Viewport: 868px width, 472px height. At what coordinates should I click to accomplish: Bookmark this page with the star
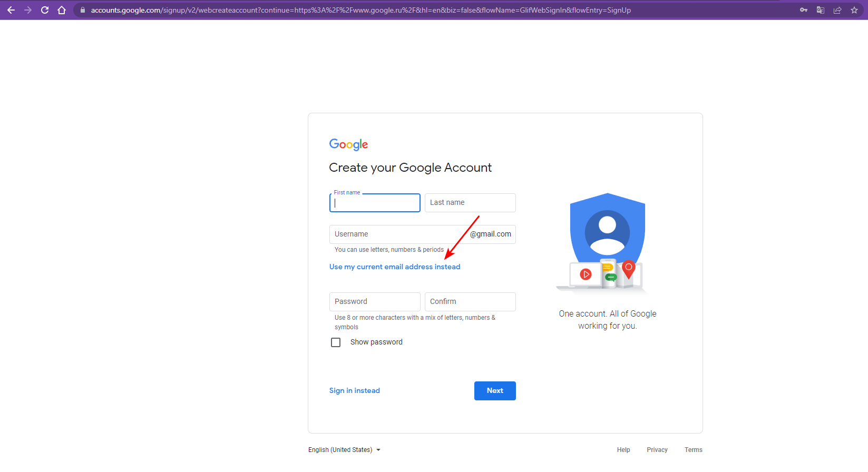pos(854,10)
